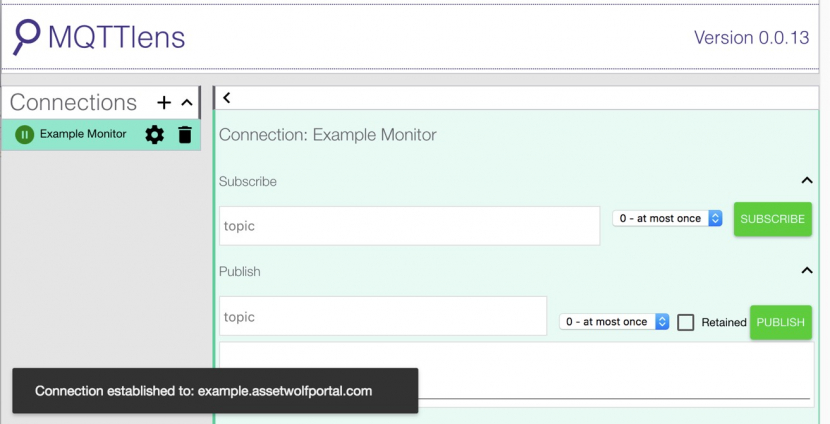Viewport: 830px width, 424px height.
Task: Open Example Monitor settings gear
Action: pyautogui.click(x=155, y=135)
